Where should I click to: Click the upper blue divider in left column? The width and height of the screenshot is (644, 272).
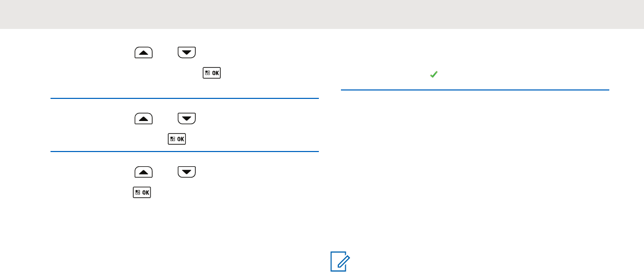click(185, 98)
